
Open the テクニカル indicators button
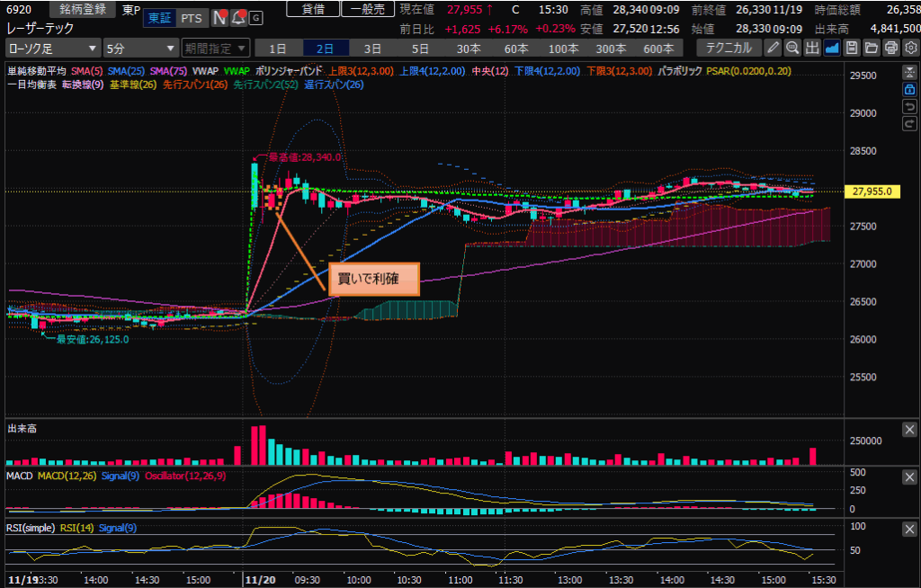[728, 48]
